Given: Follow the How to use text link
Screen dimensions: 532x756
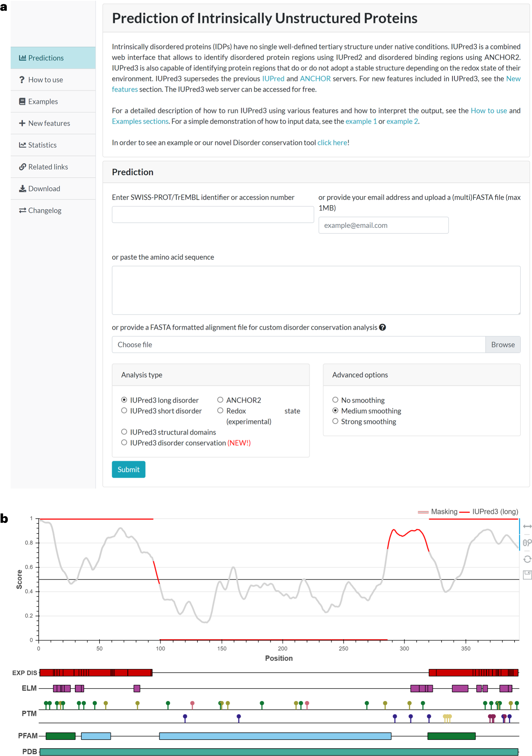Looking at the screenshot, I should [x=489, y=111].
